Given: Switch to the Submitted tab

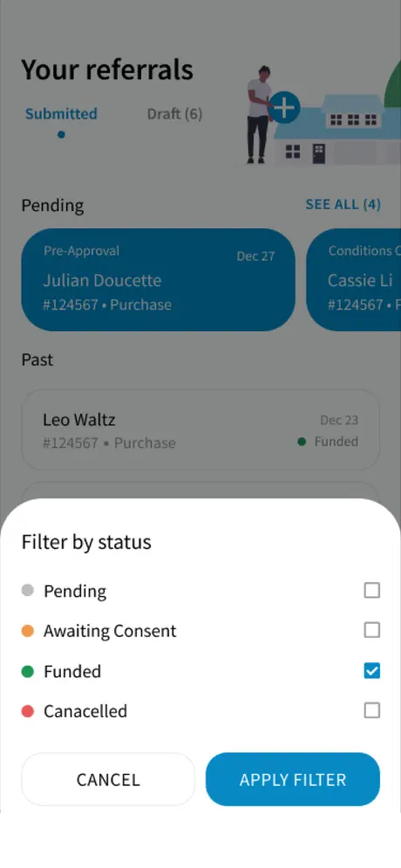Looking at the screenshot, I should 61,114.
